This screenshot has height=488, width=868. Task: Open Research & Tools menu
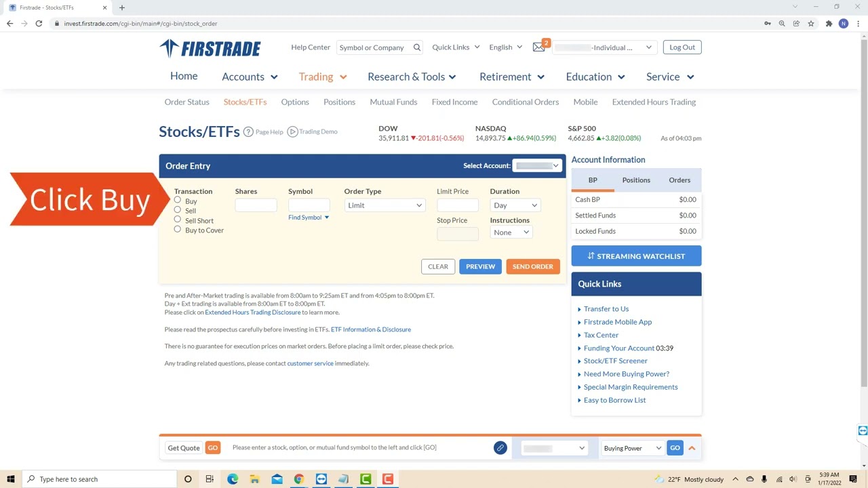[414, 77]
